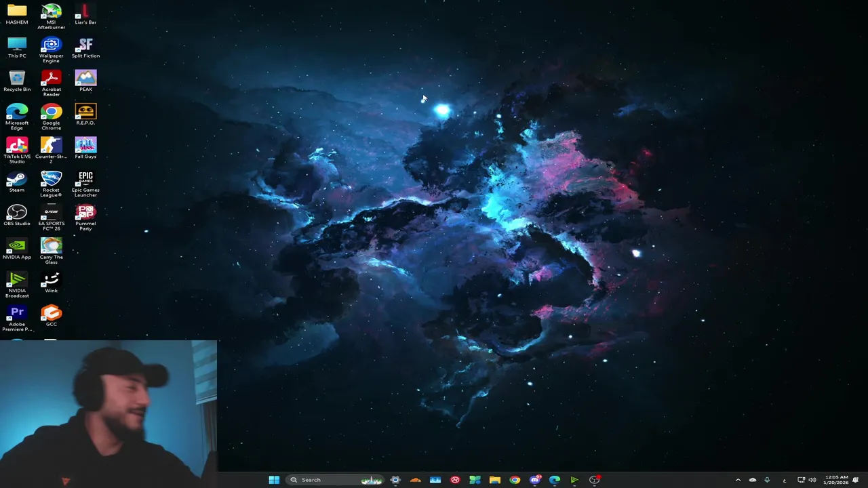868x488 pixels.
Task: Launch Acrobat Reader shortcut
Action: pos(51,83)
